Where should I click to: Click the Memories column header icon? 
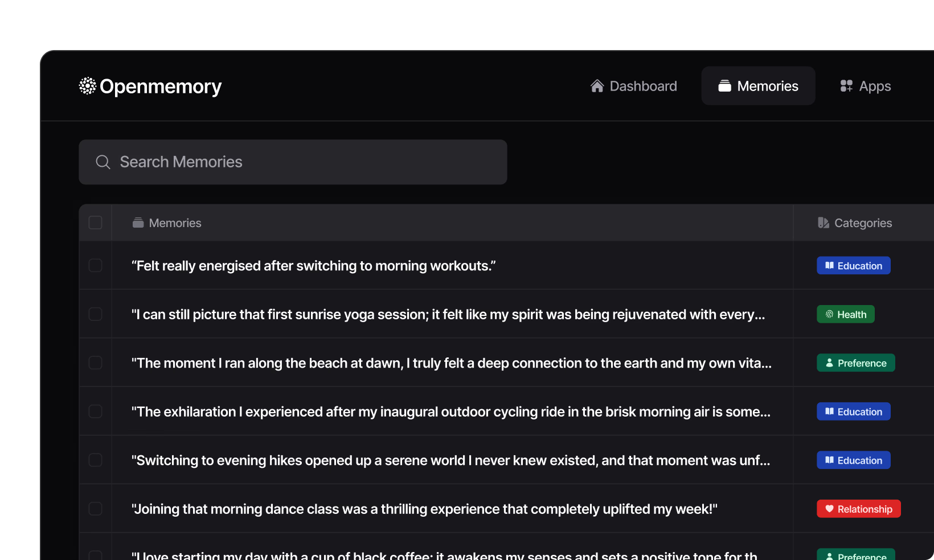pos(138,223)
